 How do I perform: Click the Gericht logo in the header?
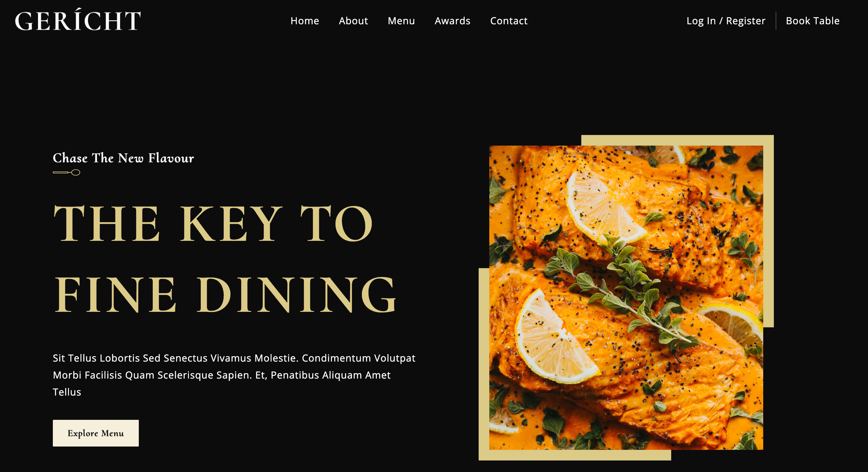tap(78, 19)
